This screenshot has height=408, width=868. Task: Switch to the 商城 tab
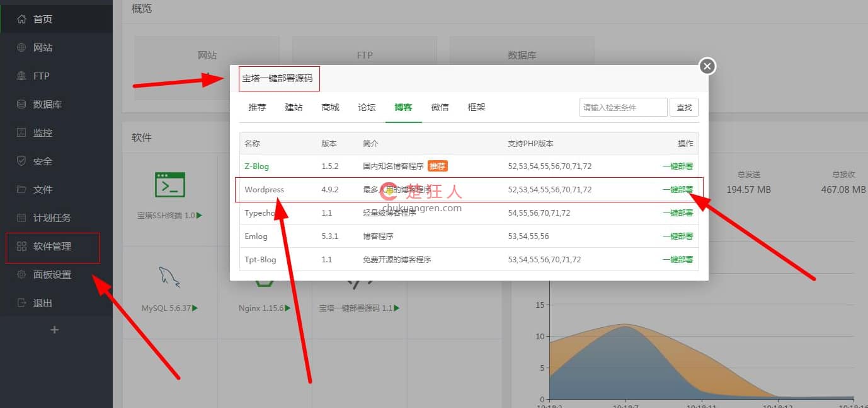click(330, 107)
